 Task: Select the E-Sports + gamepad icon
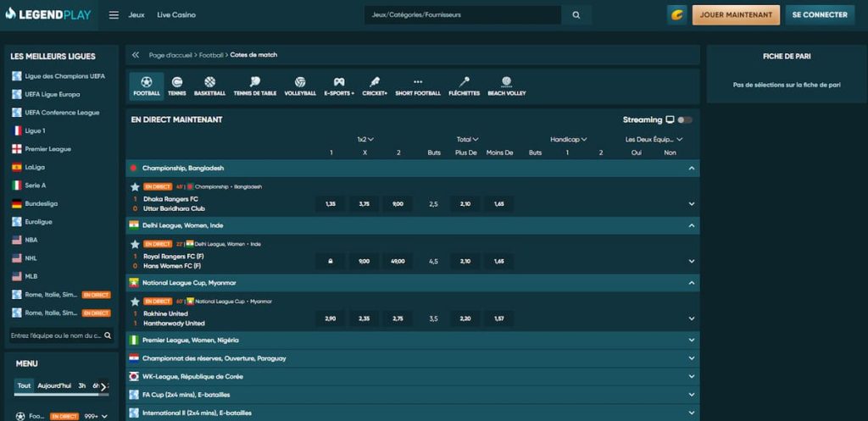339,86
